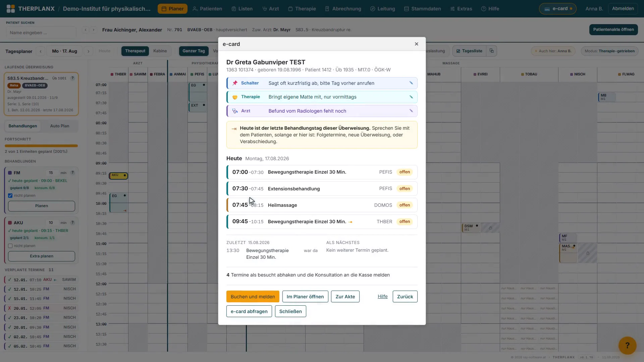Switch view to Therapeut

point(135,51)
